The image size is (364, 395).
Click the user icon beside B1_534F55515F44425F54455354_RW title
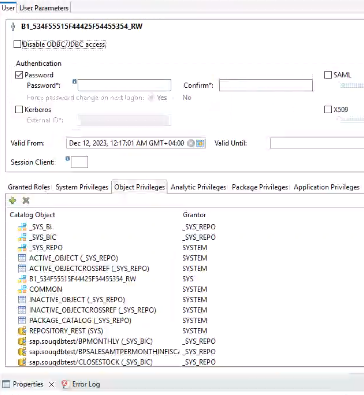[13, 27]
